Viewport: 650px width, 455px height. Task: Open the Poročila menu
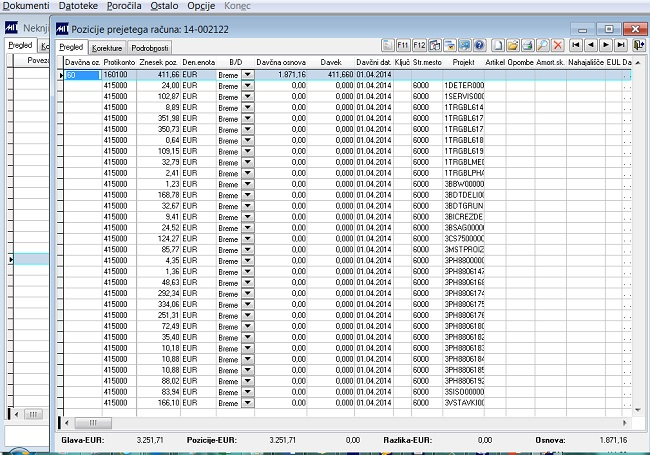click(x=123, y=6)
